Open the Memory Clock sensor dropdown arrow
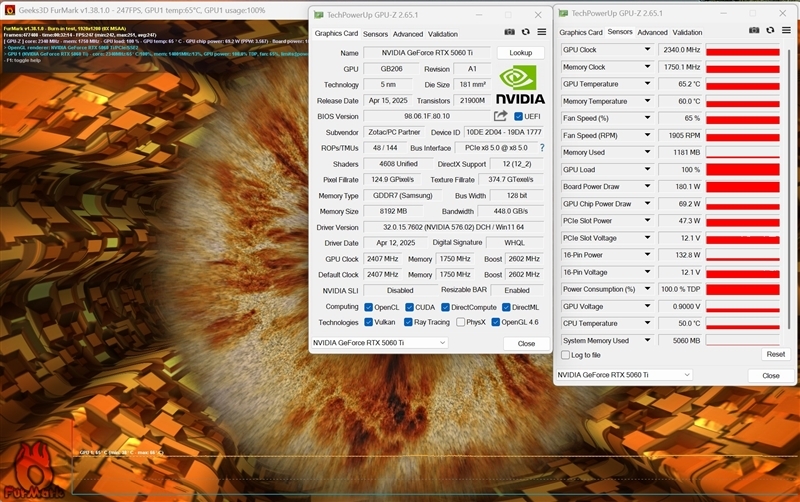This screenshot has height=502, width=800. (647, 66)
